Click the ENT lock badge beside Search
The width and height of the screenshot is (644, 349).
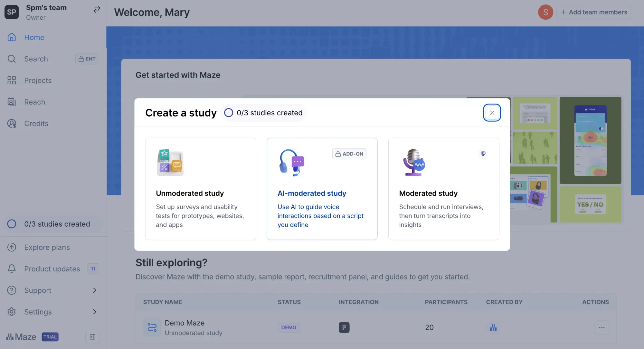tap(87, 59)
